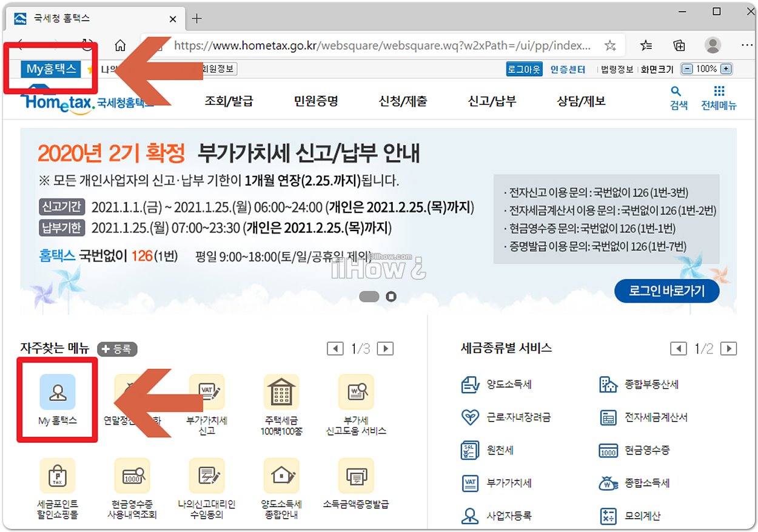Open the 신고/납부 menu
Viewport: 758px width, 532px height.
coord(492,101)
